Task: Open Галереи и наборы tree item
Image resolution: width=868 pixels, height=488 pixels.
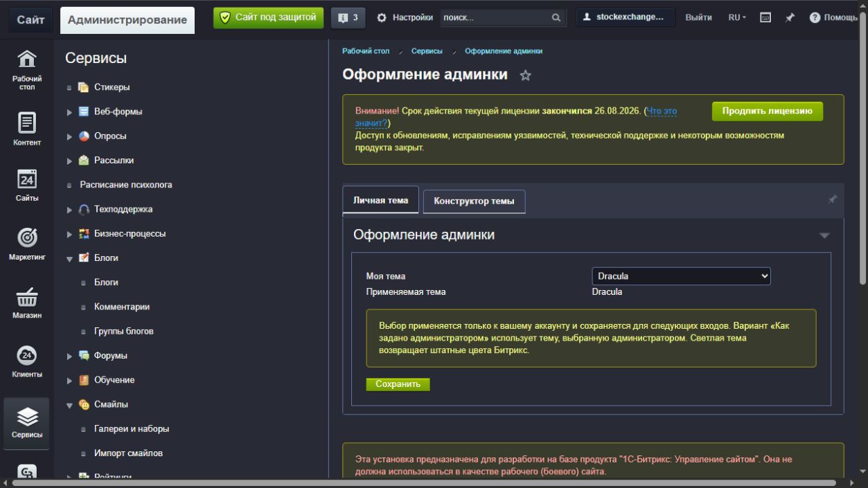Action: (x=132, y=428)
